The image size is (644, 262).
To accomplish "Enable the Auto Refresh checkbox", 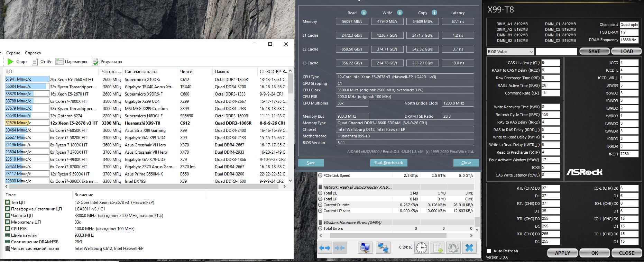I will 489,251.
